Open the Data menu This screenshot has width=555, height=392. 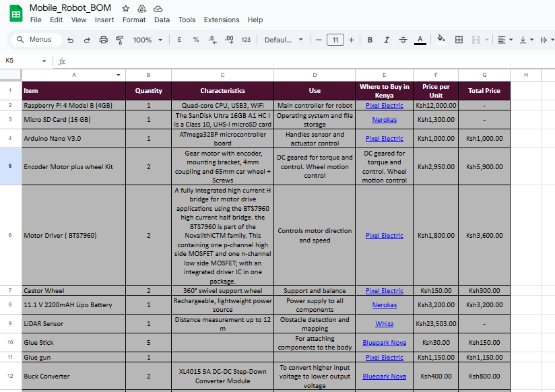(162, 20)
